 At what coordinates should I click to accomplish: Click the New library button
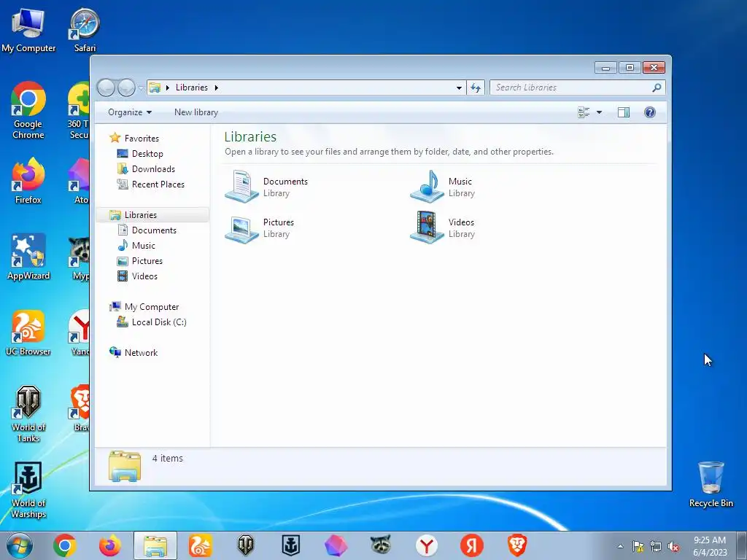coord(196,112)
